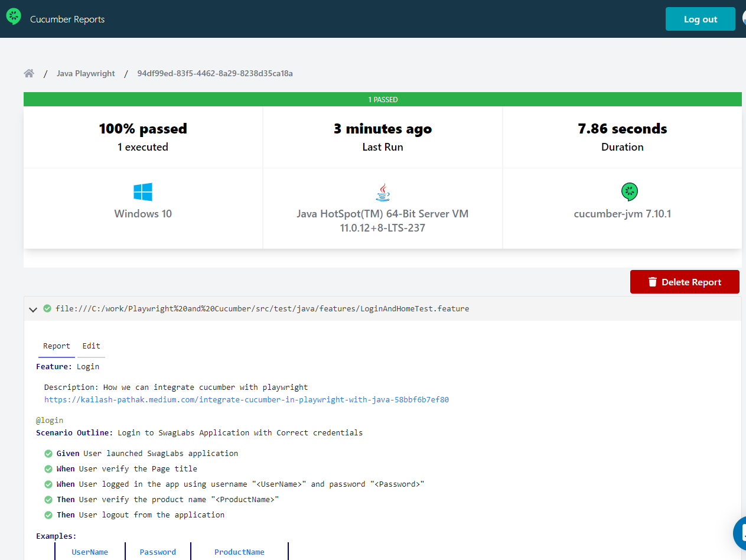Click the report ID in the breadcrumb
The width and height of the screenshot is (746, 560).
point(214,73)
